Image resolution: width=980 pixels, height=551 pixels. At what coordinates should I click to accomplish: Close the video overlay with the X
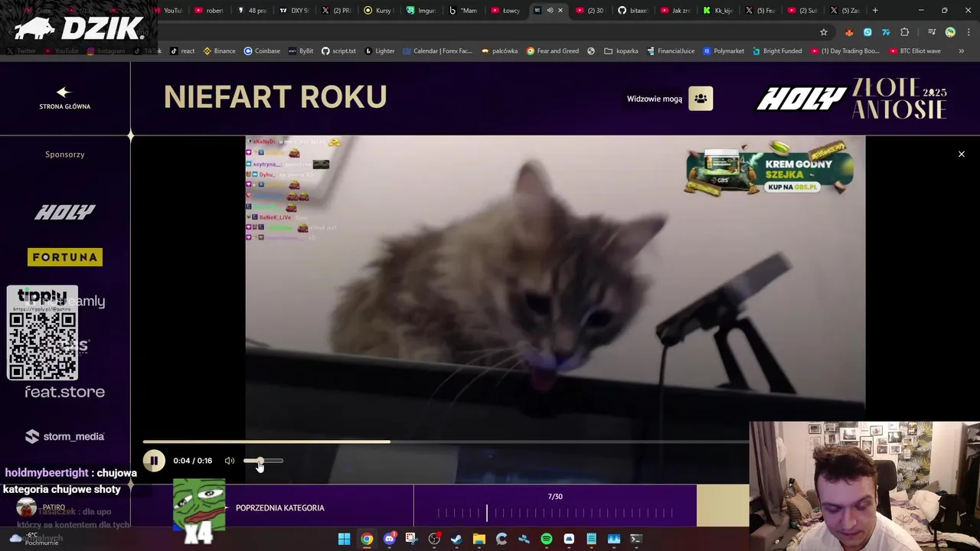[962, 154]
